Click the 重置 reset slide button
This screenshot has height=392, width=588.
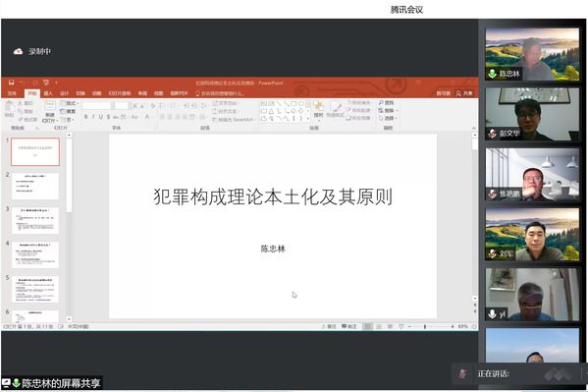pyautogui.click(x=68, y=112)
